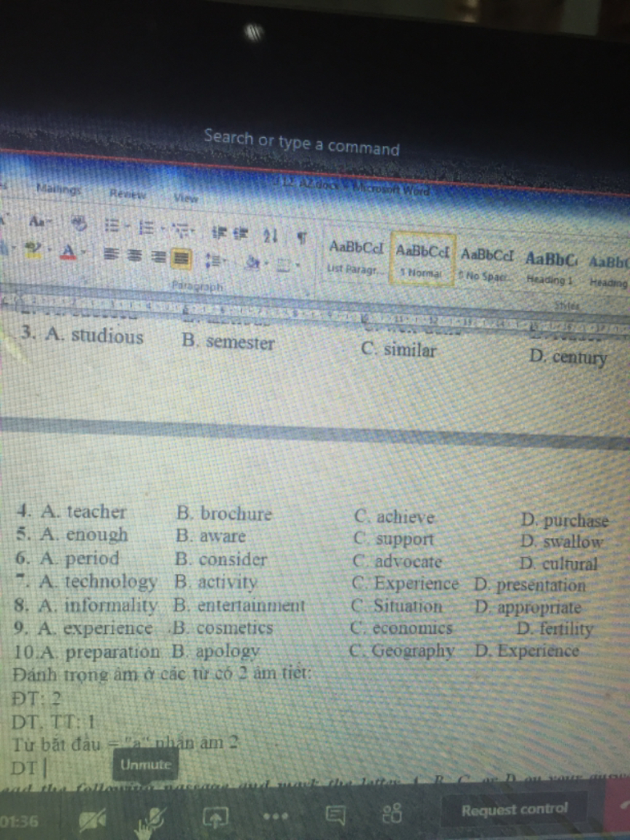This screenshot has height=840, width=630.
Task: Click the borders icon
Action: [x=283, y=265]
